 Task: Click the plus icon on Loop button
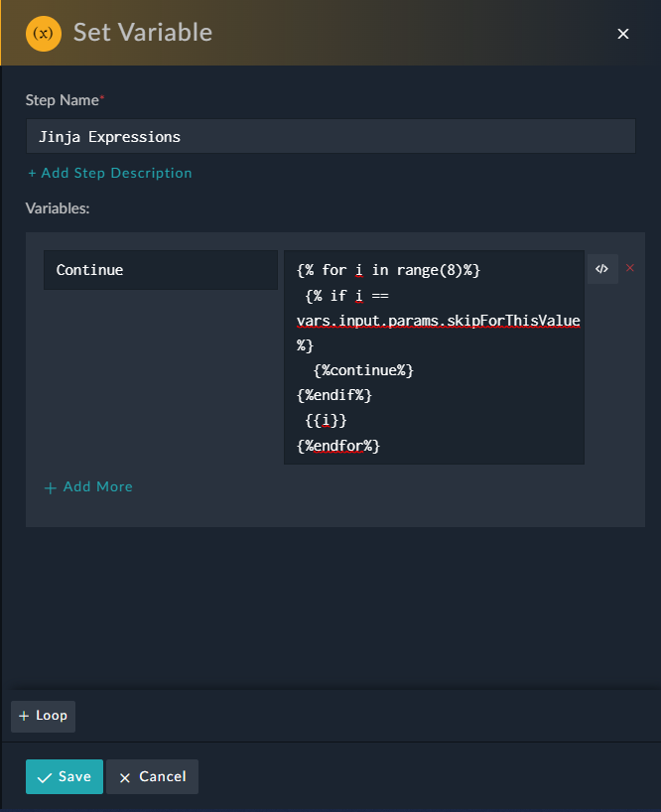pos(24,716)
